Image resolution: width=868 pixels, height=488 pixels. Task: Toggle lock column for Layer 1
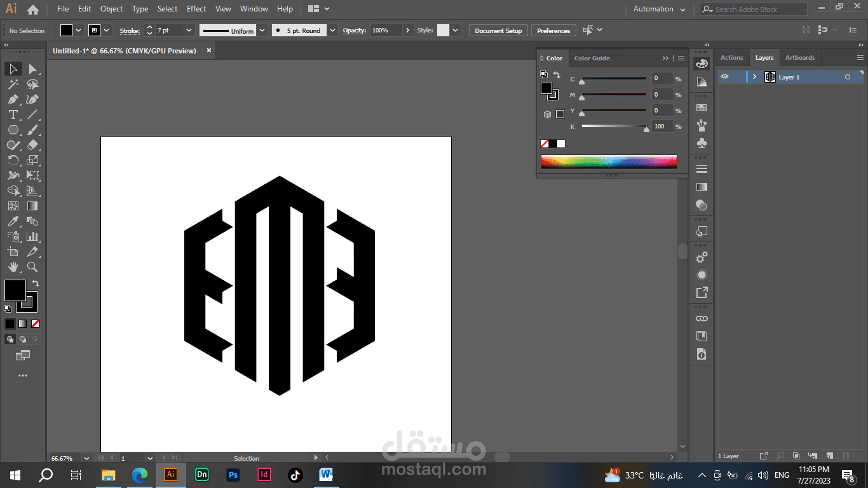coord(738,77)
